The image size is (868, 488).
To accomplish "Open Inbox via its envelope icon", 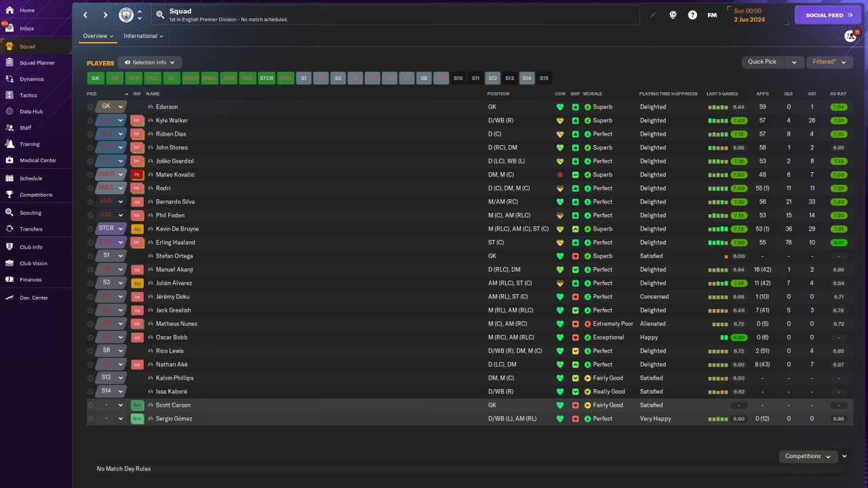I will [x=9, y=28].
